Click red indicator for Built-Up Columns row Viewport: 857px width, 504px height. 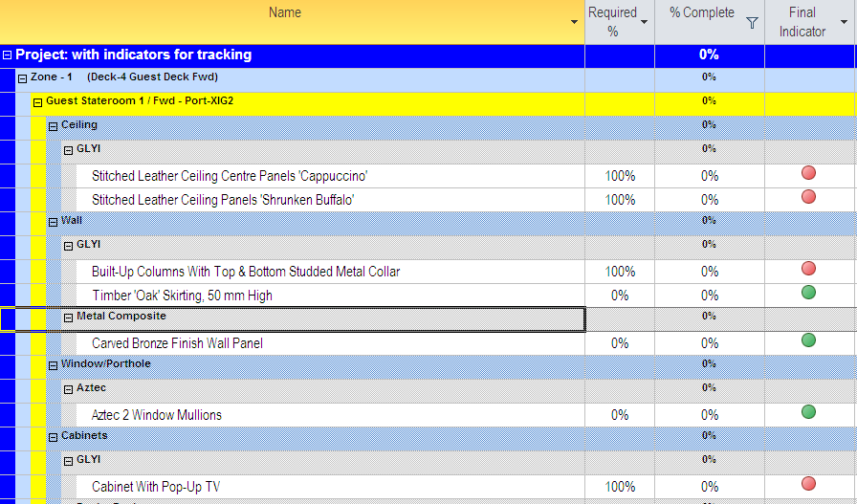808,269
